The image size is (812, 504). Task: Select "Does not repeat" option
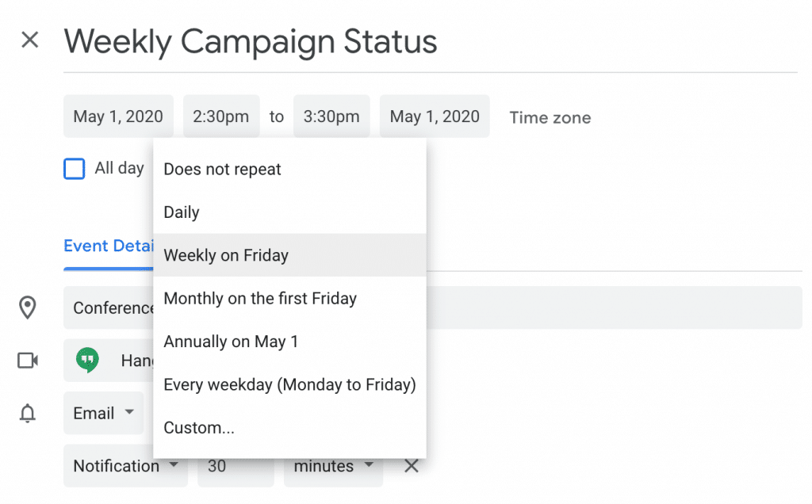222,170
